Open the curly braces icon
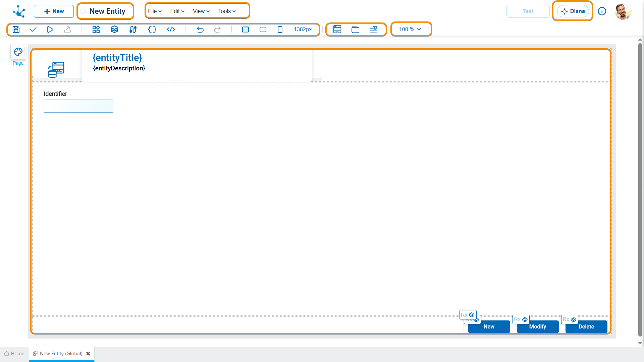644x362 pixels. [152, 29]
